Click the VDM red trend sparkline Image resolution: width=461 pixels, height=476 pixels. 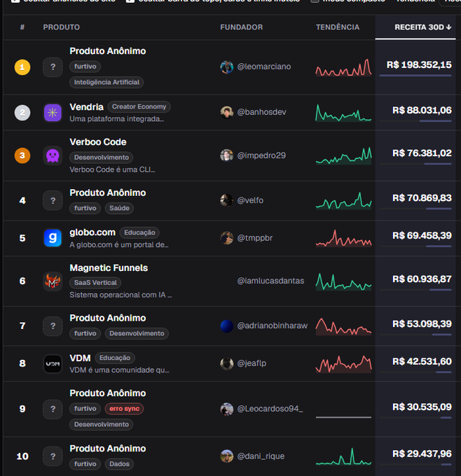343,364
